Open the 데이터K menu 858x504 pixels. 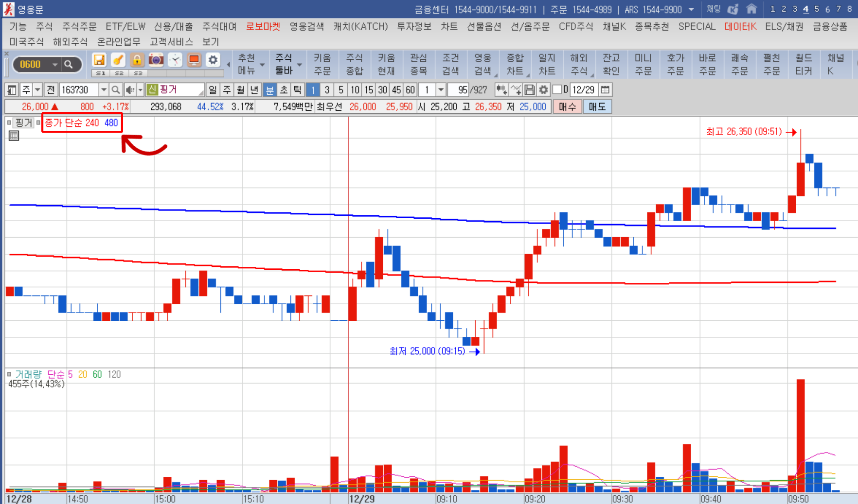point(740,26)
